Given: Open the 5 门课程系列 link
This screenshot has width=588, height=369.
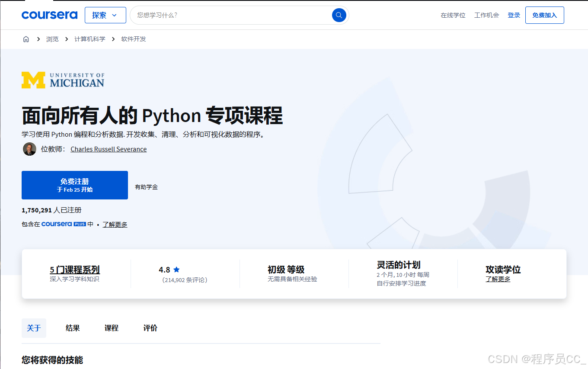Looking at the screenshot, I should coord(74,270).
